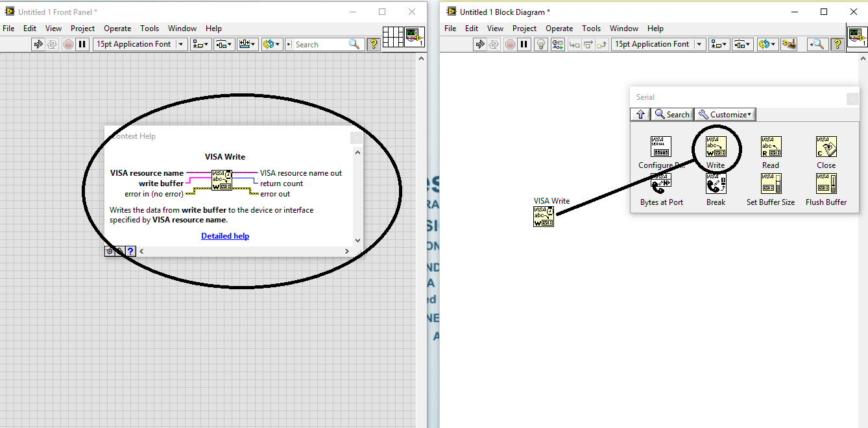Click search magnifier in Block Diagram toolbar

(817, 44)
